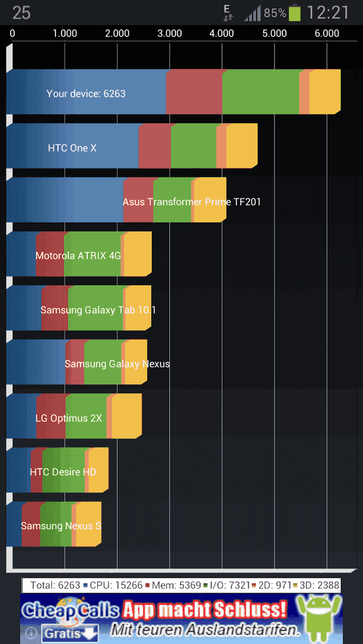Tap the green I/O legend swatch
Viewport: 363px width, 644px height.
click(x=205, y=586)
